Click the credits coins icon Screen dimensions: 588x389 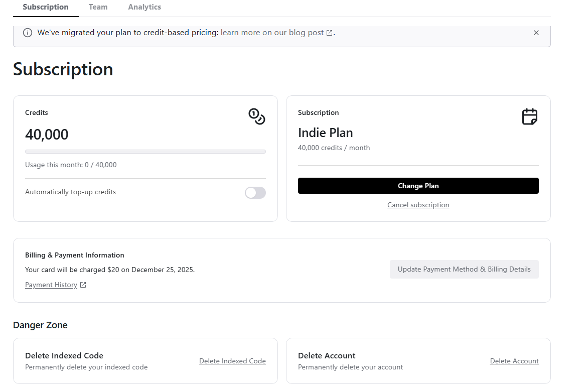[257, 116]
